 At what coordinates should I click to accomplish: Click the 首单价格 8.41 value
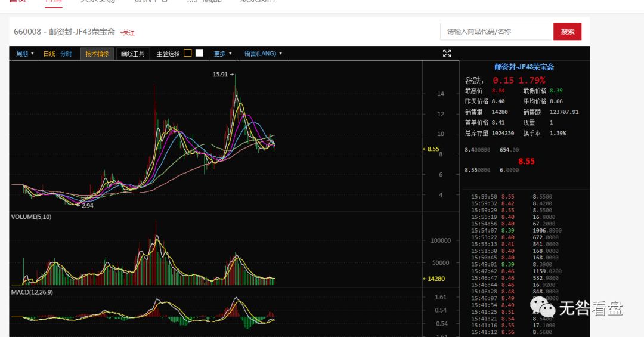[x=498, y=123]
